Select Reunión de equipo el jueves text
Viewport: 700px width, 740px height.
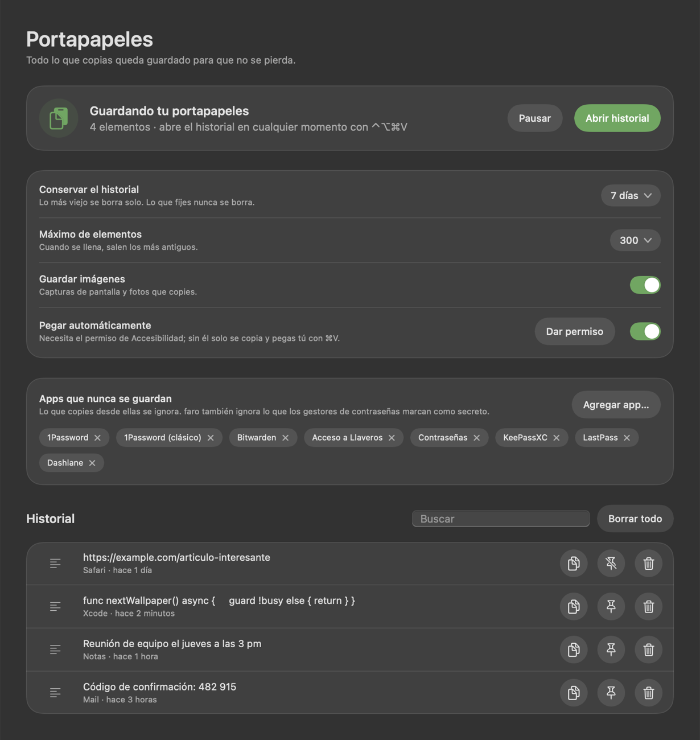172,644
